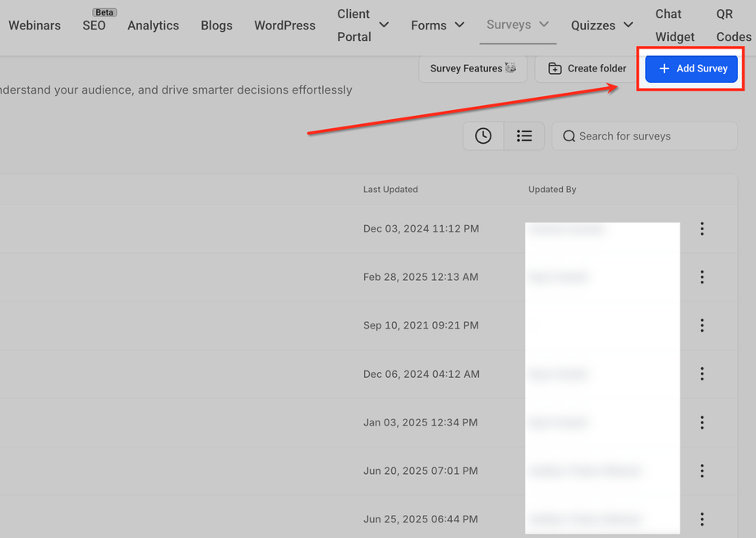Open three-dot menu for Dec 06, 2024 survey
Screen dimensions: 756x538
pos(702,375)
